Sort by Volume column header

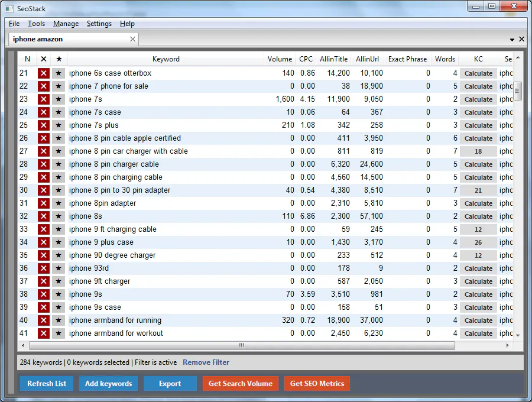[280, 59]
